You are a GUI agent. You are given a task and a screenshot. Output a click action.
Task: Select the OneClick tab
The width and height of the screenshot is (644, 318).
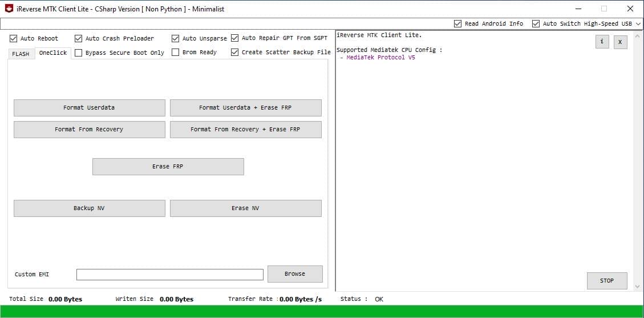point(53,53)
